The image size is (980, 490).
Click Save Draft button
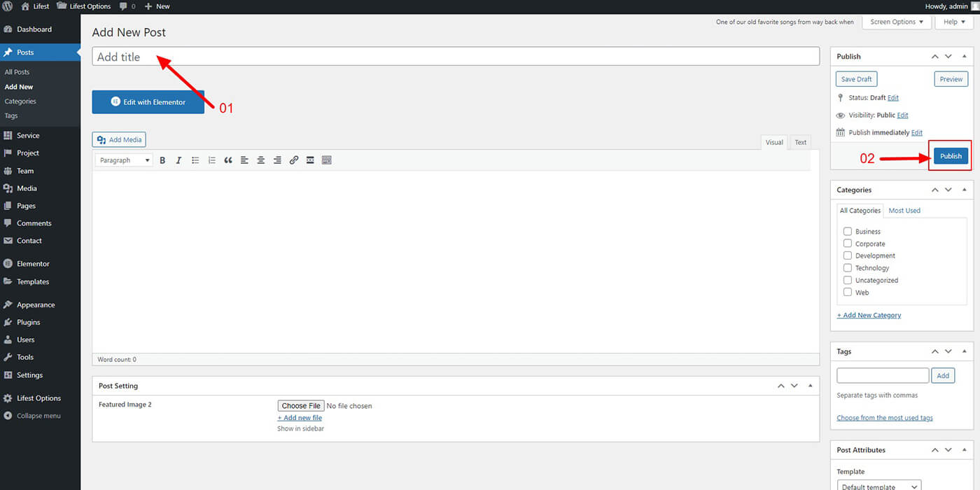tap(857, 79)
